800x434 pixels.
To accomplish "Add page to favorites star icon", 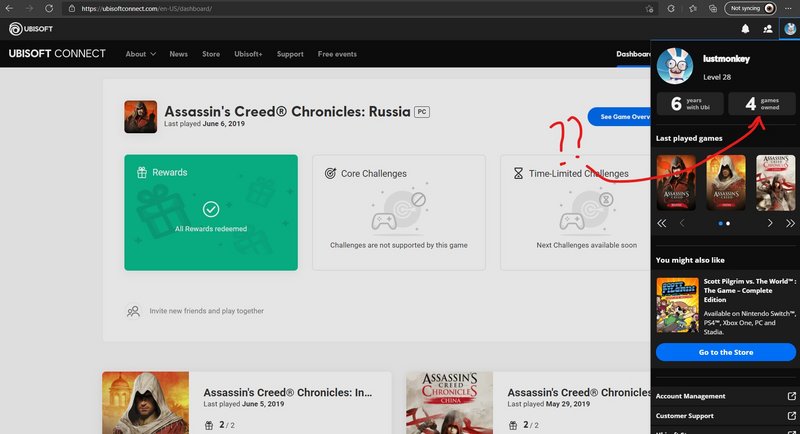I will 649,9.
